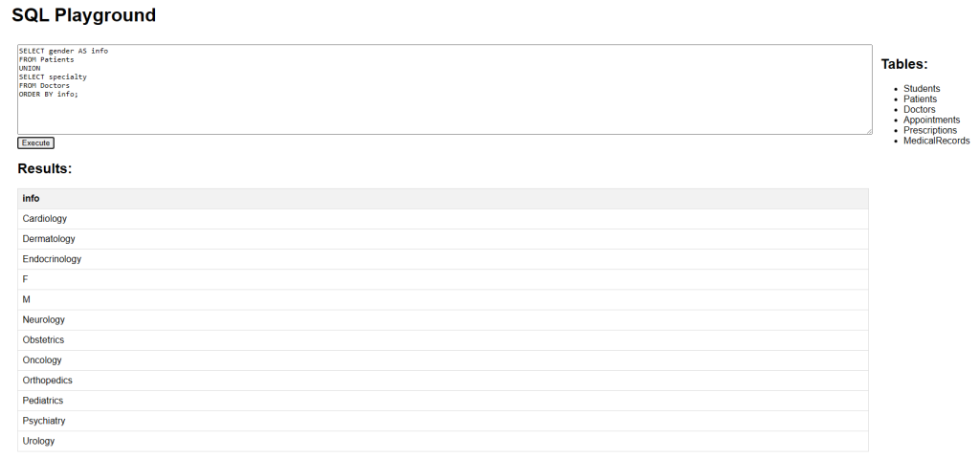Click the F result row
The width and height of the screenshot is (980, 458).
(443, 279)
